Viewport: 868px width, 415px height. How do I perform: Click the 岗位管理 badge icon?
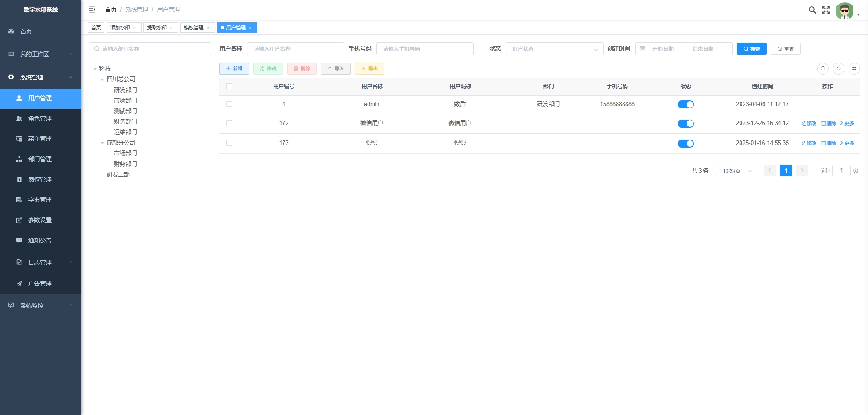click(19, 179)
